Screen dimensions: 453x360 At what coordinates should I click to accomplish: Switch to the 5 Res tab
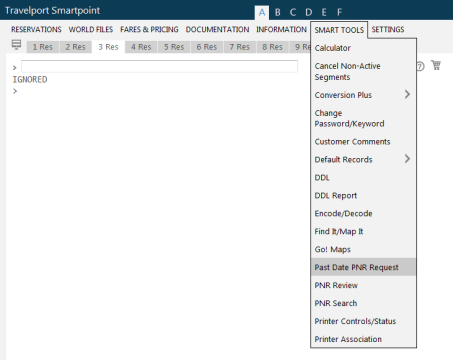click(x=174, y=47)
